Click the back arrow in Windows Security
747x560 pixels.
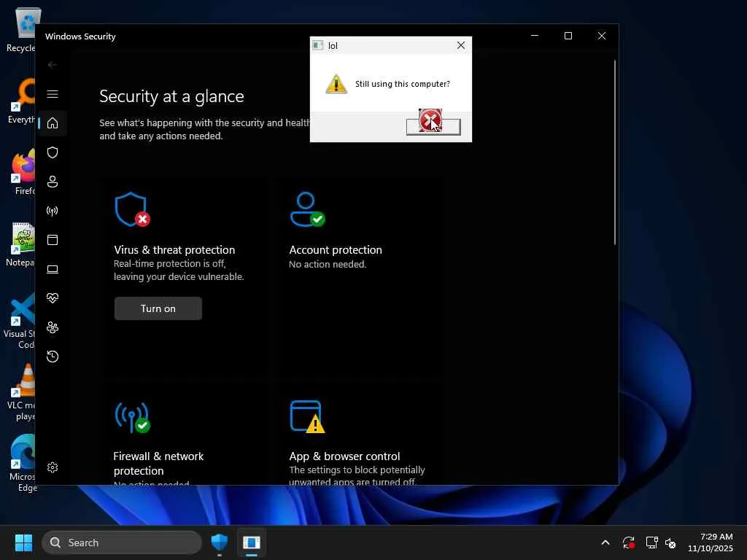53,65
